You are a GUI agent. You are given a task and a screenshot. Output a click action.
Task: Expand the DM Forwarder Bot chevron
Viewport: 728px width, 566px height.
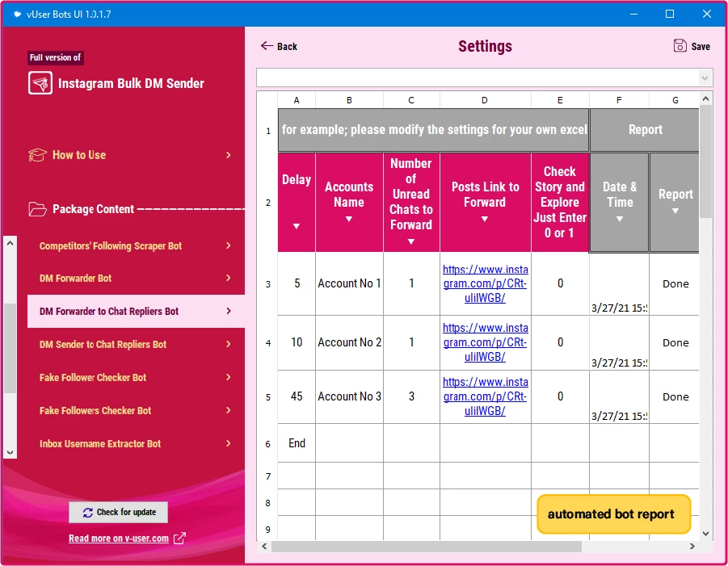click(x=229, y=278)
